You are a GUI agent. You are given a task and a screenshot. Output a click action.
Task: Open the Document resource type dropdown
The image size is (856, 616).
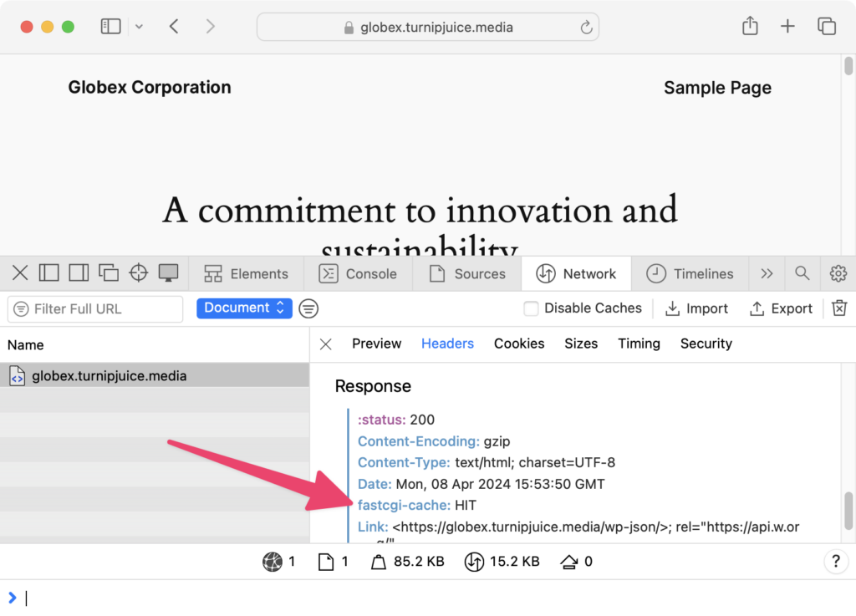pos(243,308)
